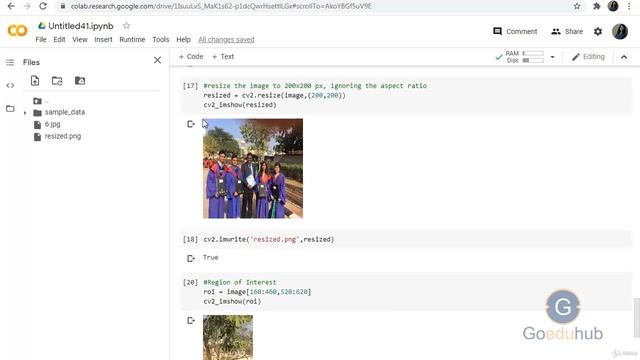Click the cv2_imshow(resized) code line
The image size is (640, 360).
[240, 105]
